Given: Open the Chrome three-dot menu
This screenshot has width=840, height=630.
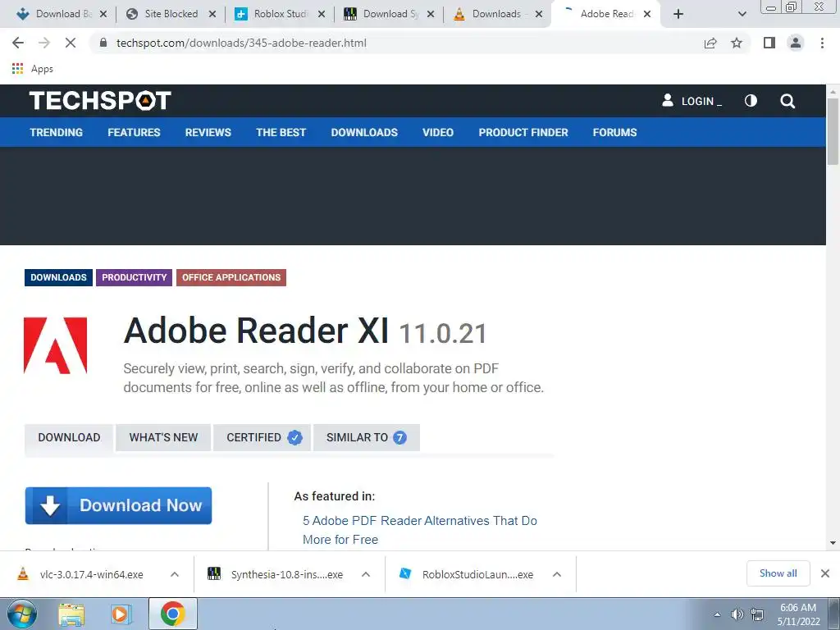Looking at the screenshot, I should tap(822, 43).
